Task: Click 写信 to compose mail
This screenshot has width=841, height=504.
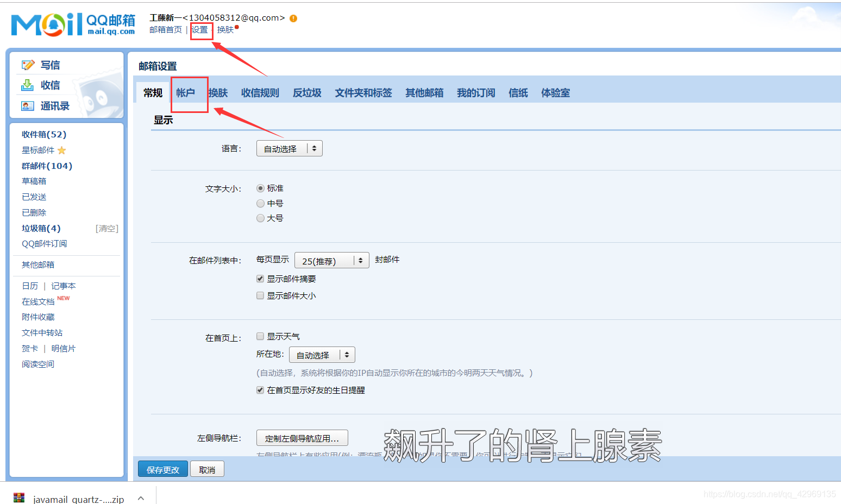Action: 51,65
